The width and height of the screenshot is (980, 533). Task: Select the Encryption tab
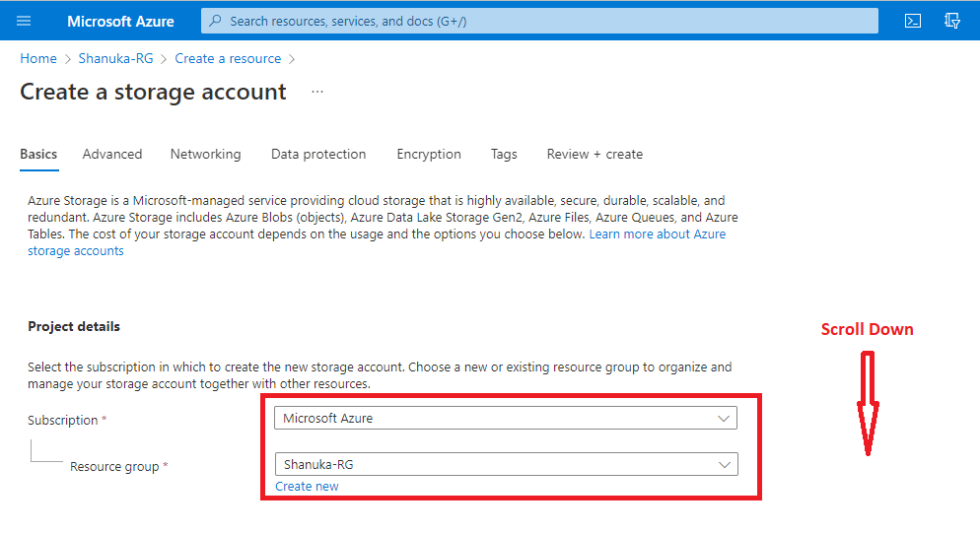(429, 155)
